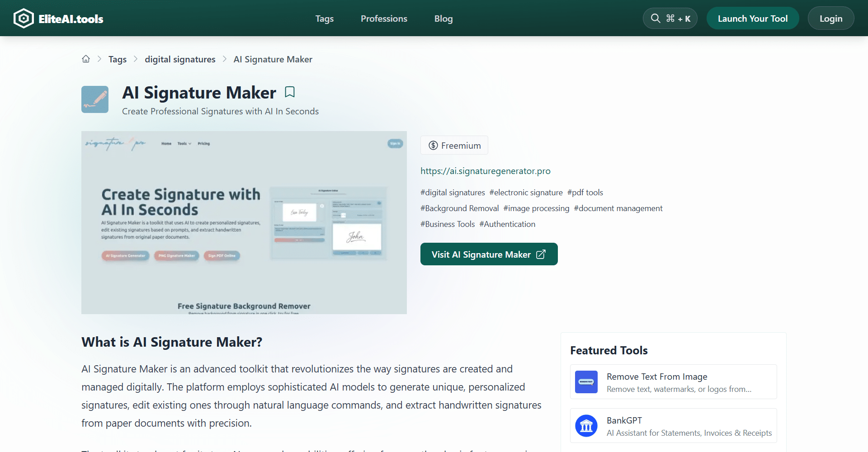Open the Tags menu in header
This screenshot has height=452, width=868.
coord(324,19)
